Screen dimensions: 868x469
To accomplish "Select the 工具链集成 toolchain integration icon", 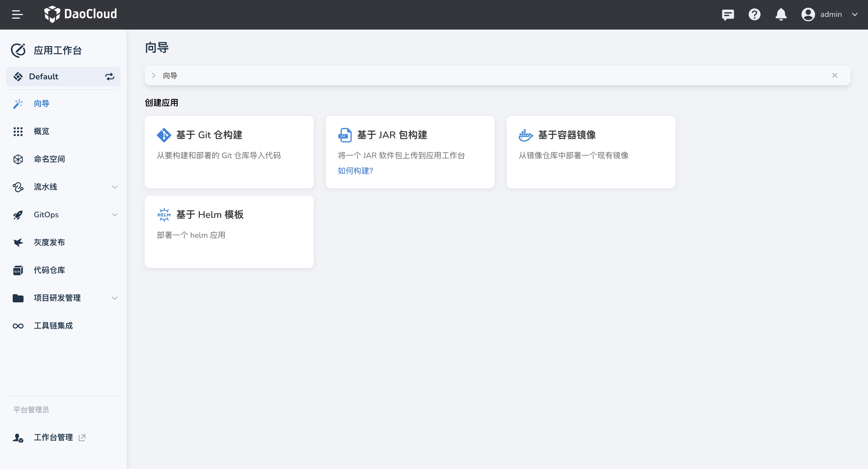I will pyautogui.click(x=18, y=325).
